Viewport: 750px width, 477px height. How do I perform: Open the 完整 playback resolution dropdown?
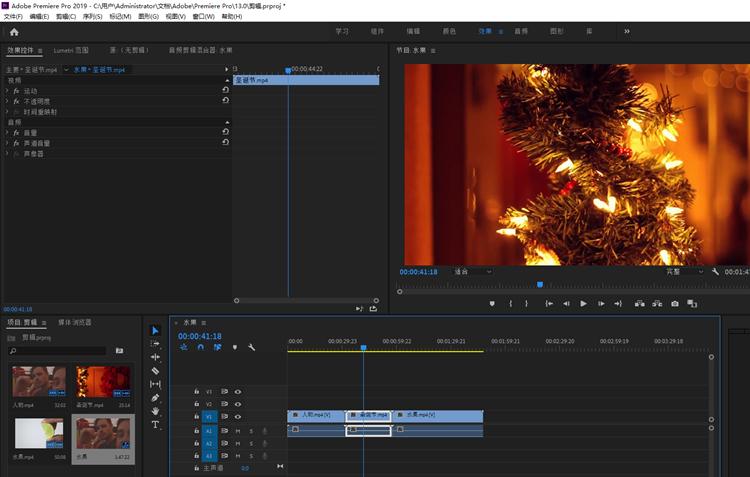[x=683, y=271]
